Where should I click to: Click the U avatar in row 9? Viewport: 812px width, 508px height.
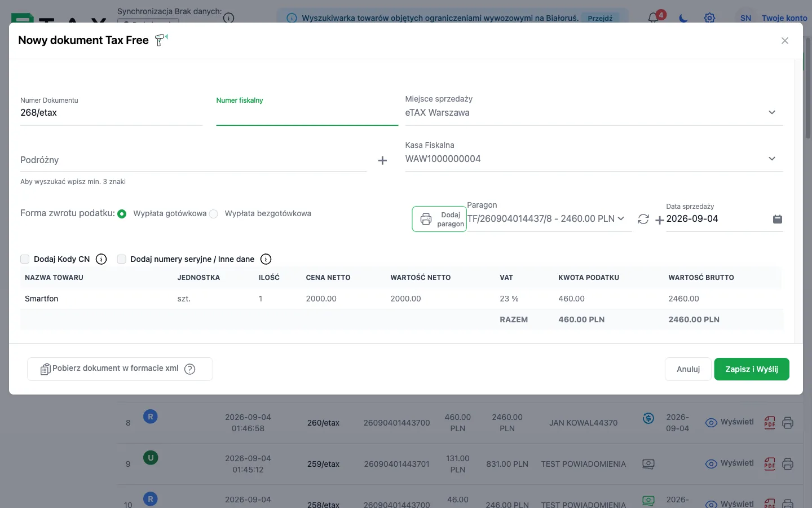click(x=150, y=458)
